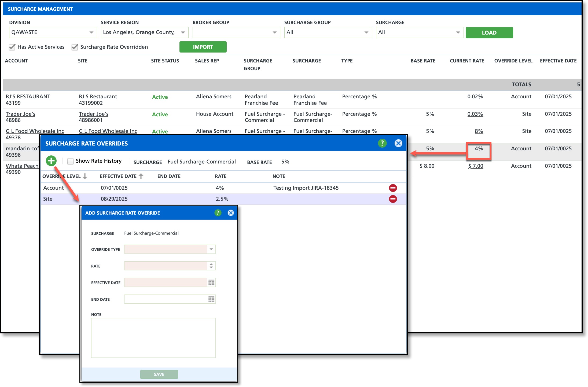Image resolution: width=588 pixels, height=387 pixels.
Task: Open help in Add Surcharge Rate Override dialog
Action: [218, 213]
